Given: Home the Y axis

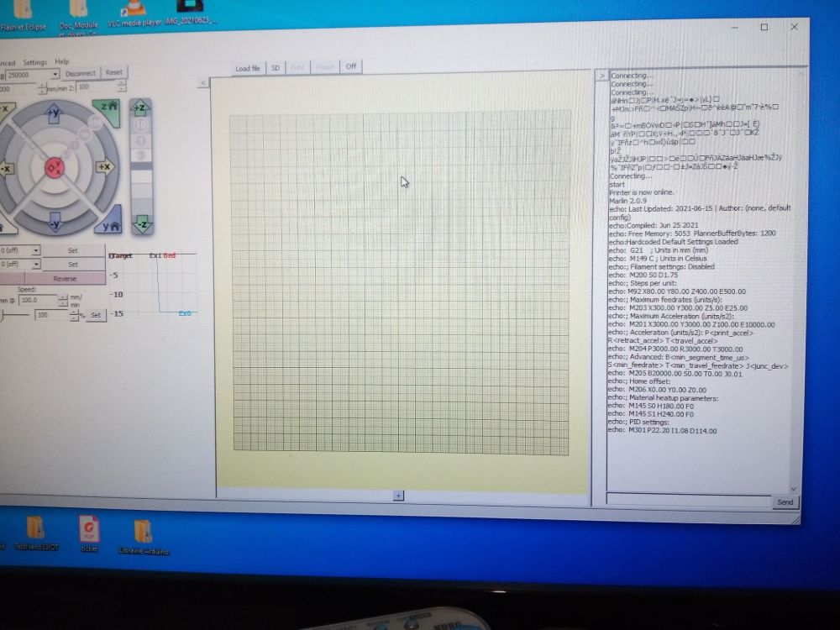Looking at the screenshot, I should pyautogui.click(x=109, y=222).
